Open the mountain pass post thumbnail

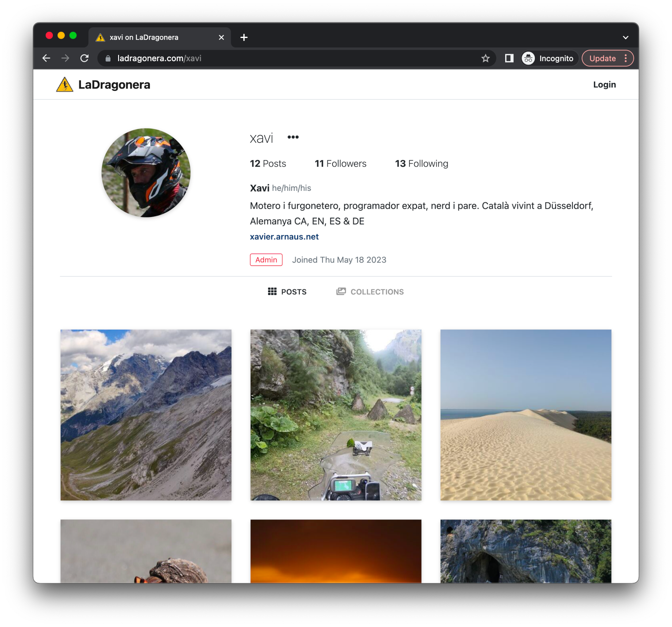[x=146, y=415]
